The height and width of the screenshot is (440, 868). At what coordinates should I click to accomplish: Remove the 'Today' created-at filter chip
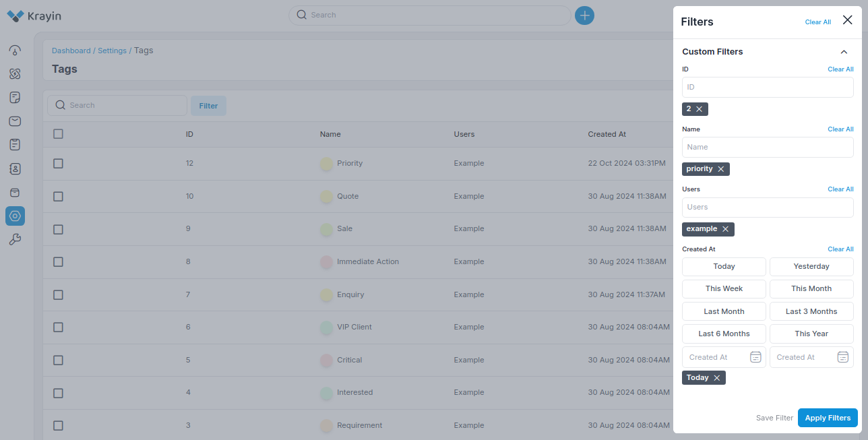click(x=717, y=378)
